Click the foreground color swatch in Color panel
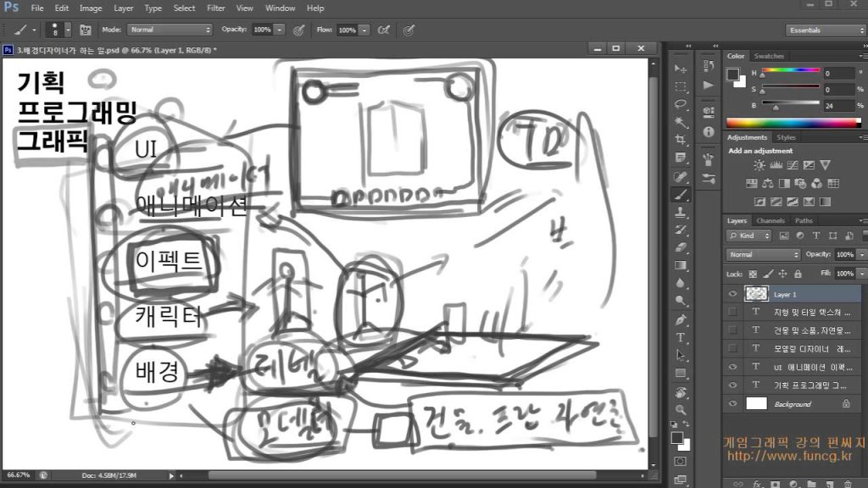Image resolution: width=868 pixels, height=488 pixels. (x=732, y=74)
